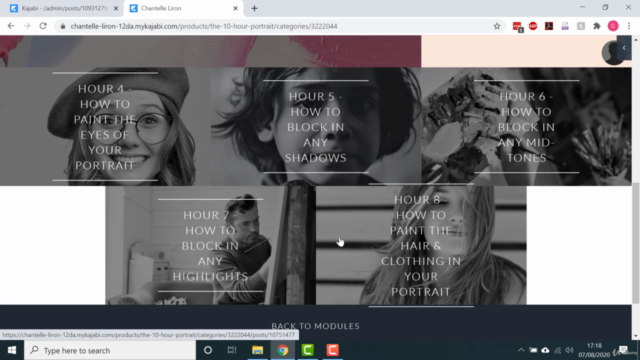The width and height of the screenshot is (640, 360).
Task: Reload the current page
Action: pyautogui.click(x=43, y=26)
